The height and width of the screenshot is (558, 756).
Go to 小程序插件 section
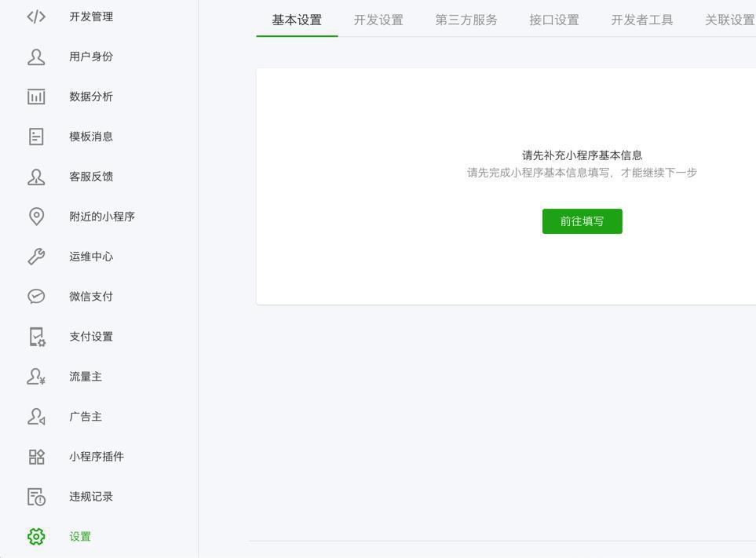point(97,457)
